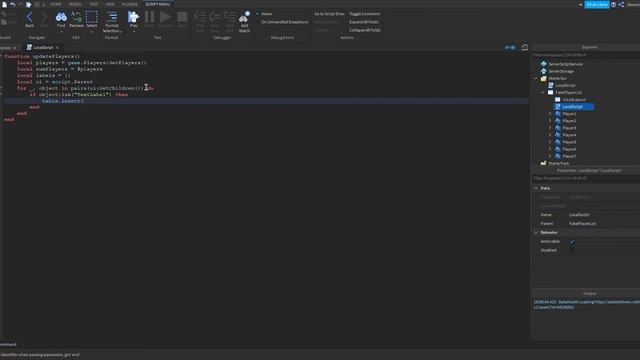The height and width of the screenshot is (360, 640).
Task: Open the SCRIPT MENU ribbon tab
Action: click(158, 4)
